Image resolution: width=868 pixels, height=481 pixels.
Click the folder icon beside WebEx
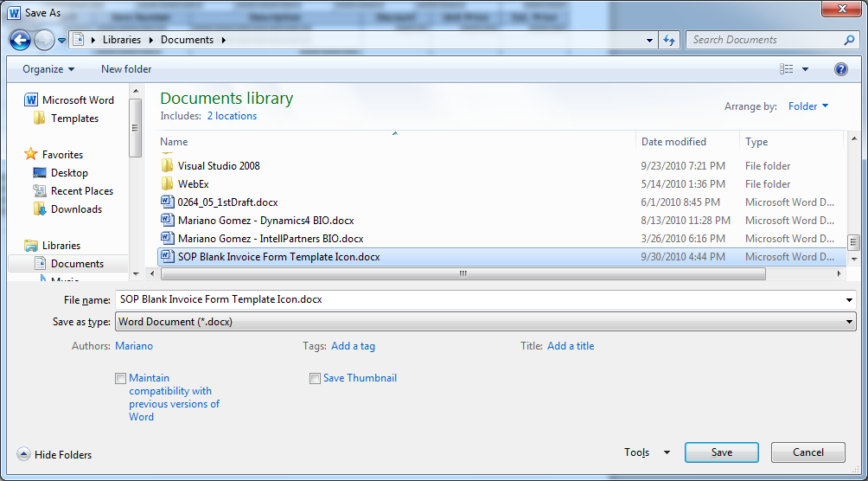pos(167,184)
